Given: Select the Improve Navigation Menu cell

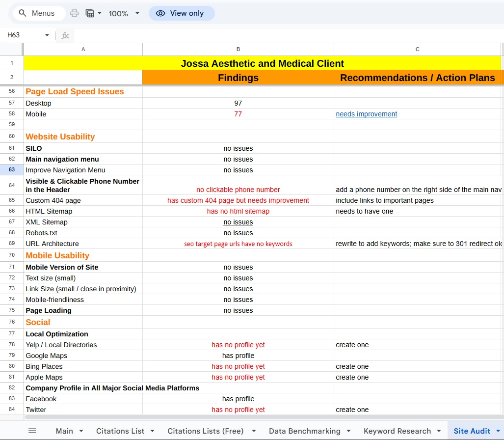Looking at the screenshot, I should [x=83, y=170].
